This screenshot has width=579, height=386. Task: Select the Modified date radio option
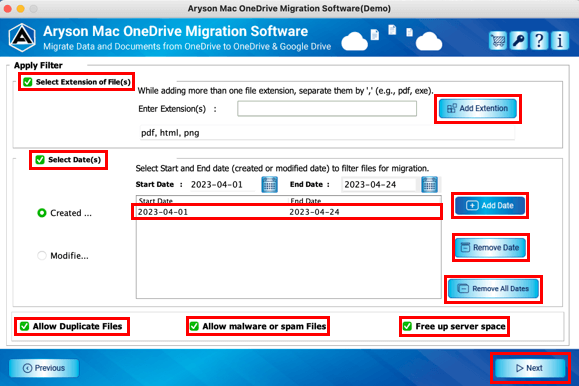point(42,255)
